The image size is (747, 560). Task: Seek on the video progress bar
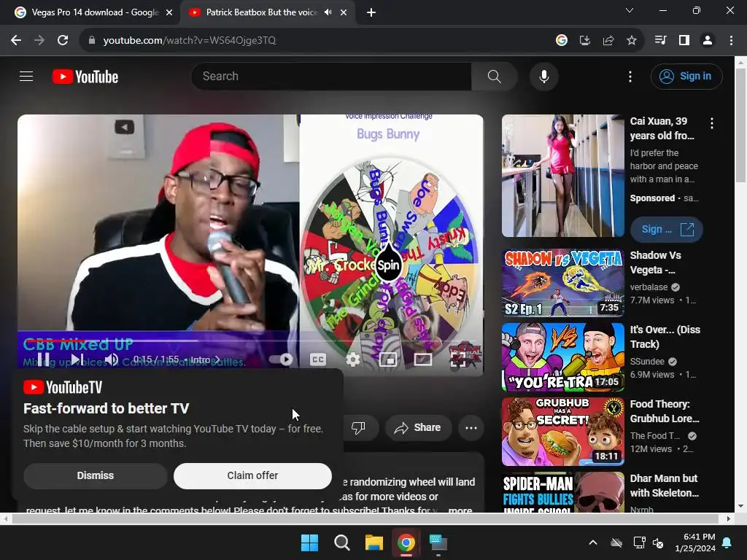(x=250, y=341)
